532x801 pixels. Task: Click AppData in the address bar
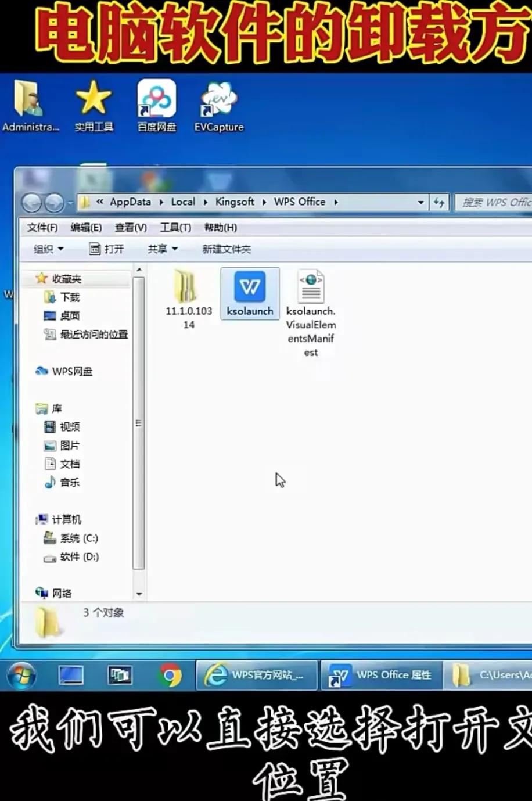[130, 202]
